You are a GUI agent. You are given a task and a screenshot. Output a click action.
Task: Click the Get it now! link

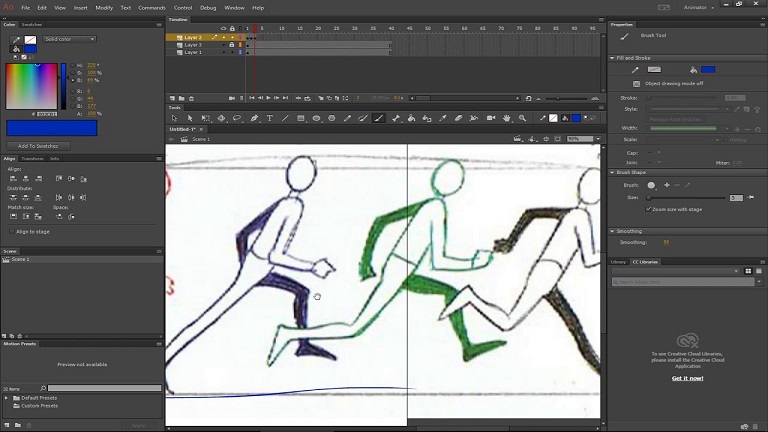(x=686, y=378)
